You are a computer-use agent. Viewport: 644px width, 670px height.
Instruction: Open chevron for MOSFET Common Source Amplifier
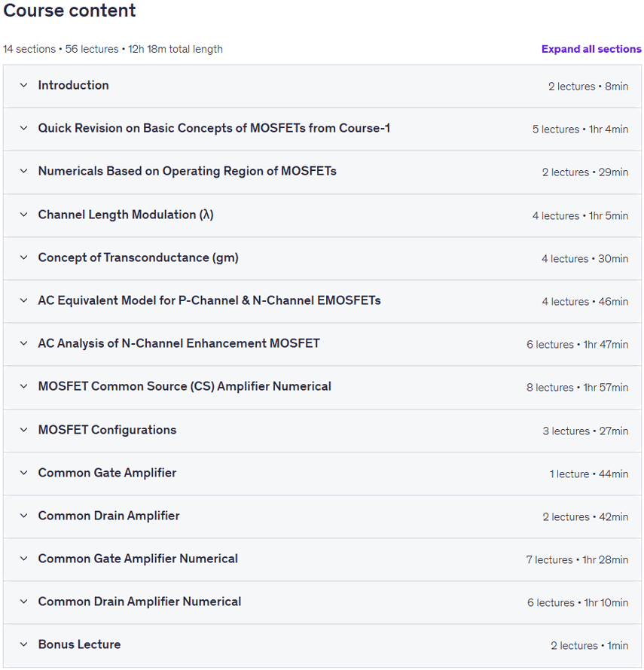click(x=24, y=386)
